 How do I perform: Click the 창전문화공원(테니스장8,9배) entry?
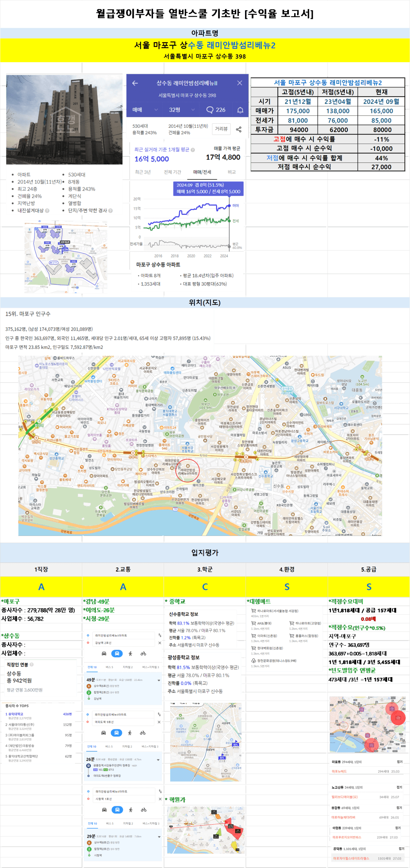[273, 661]
